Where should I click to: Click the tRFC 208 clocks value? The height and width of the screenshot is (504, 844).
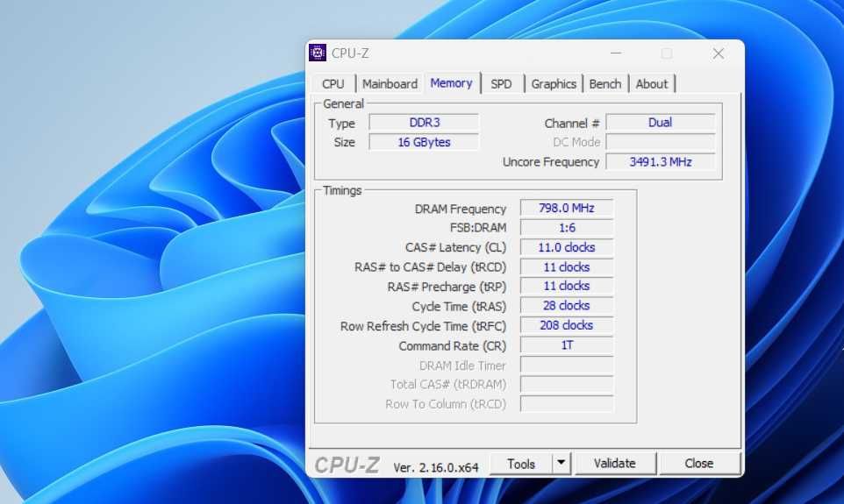coord(567,325)
